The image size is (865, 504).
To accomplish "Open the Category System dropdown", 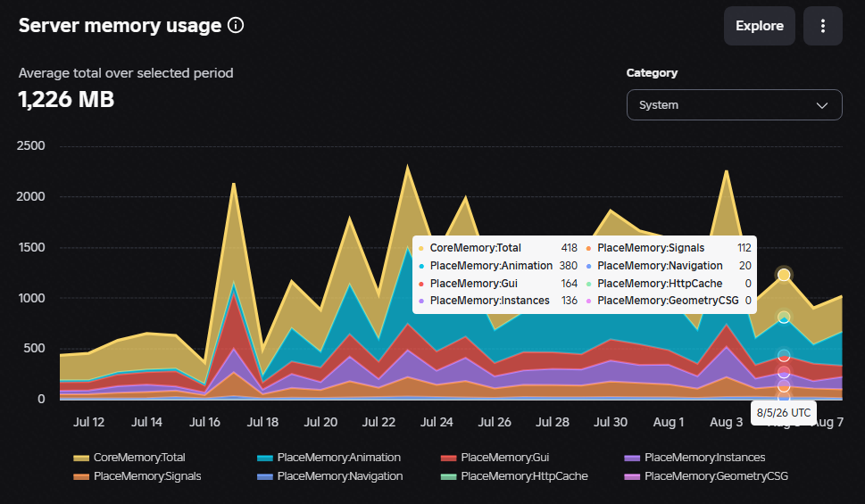I will 735,104.
